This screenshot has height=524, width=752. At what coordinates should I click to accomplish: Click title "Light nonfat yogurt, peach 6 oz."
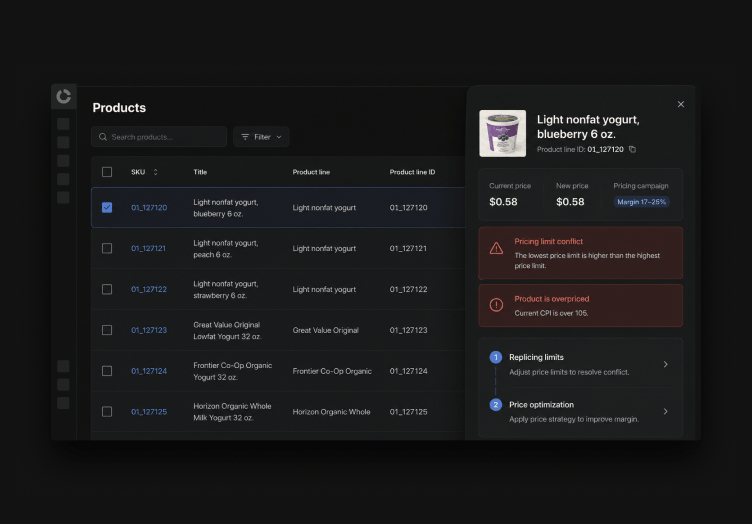[x=226, y=249]
